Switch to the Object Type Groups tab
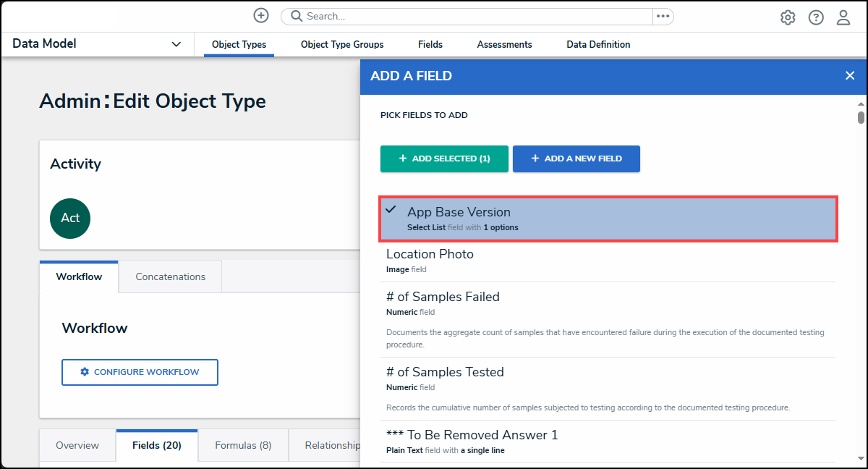Viewport: 868px width, 469px height. [x=342, y=45]
